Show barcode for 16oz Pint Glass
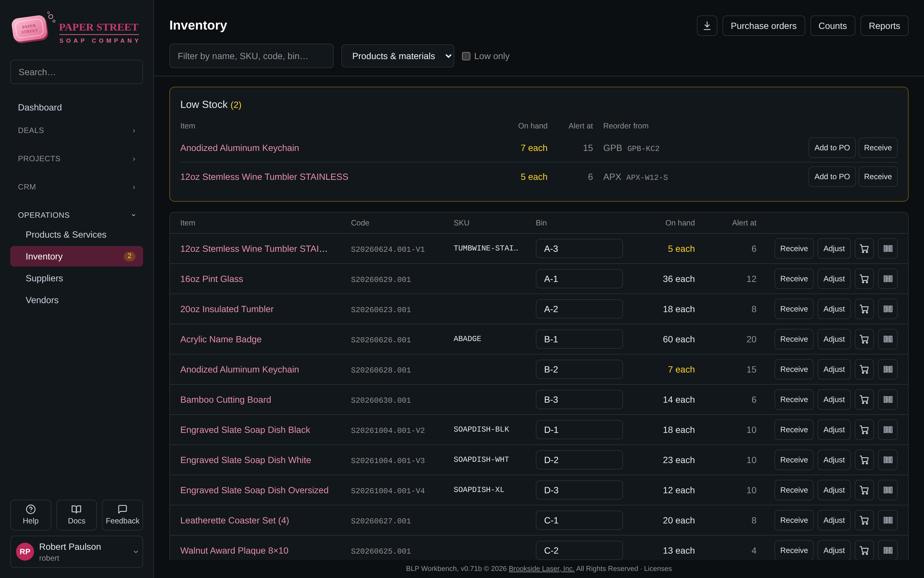Screen dimensions: 924x578 tap(888, 279)
